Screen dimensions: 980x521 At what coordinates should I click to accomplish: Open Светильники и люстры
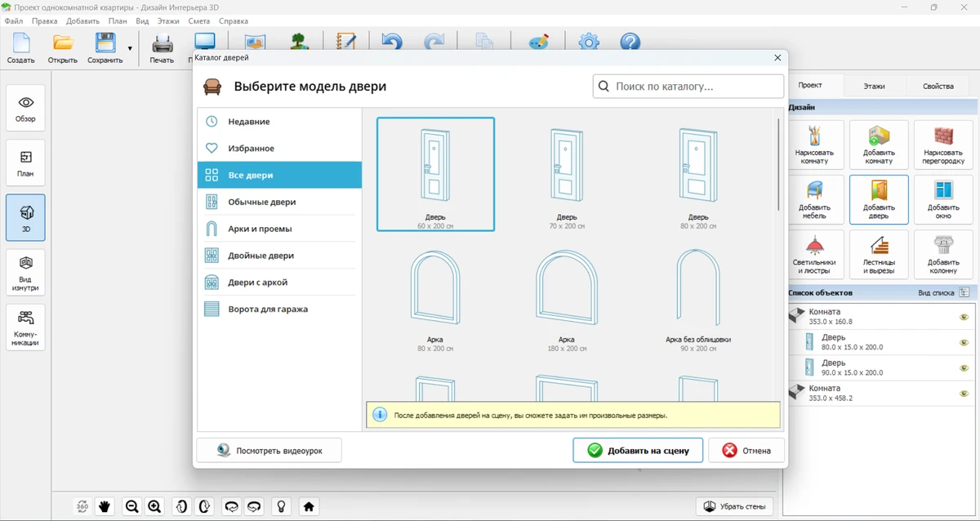coord(814,254)
